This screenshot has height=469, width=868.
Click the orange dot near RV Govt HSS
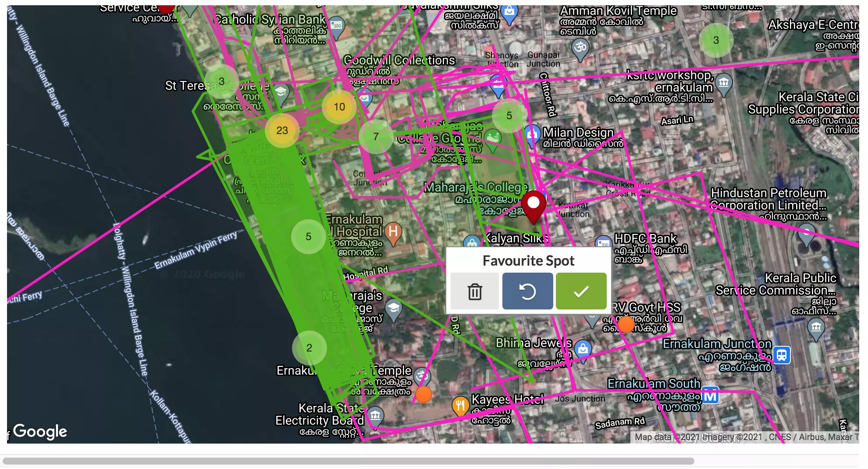pos(626,324)
